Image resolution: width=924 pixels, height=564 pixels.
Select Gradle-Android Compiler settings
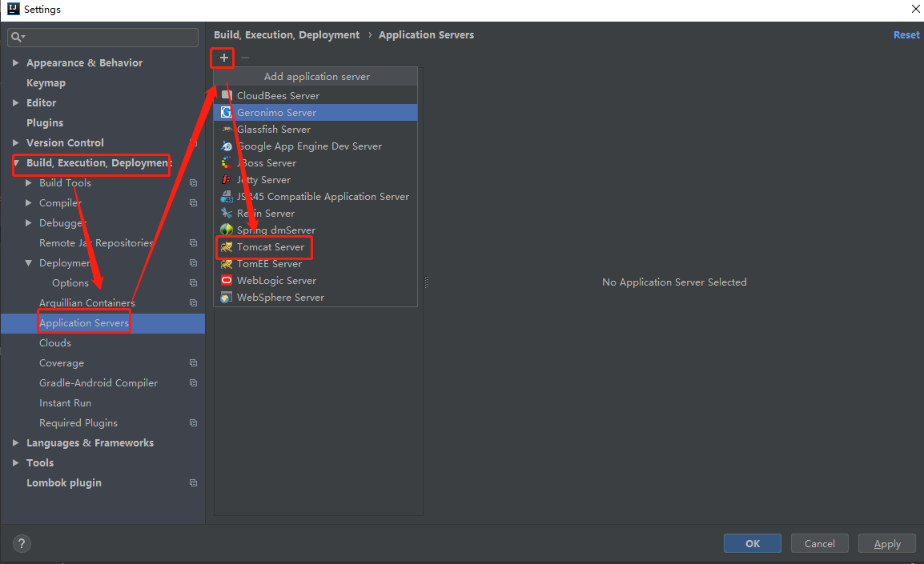(x=98, y=382)
